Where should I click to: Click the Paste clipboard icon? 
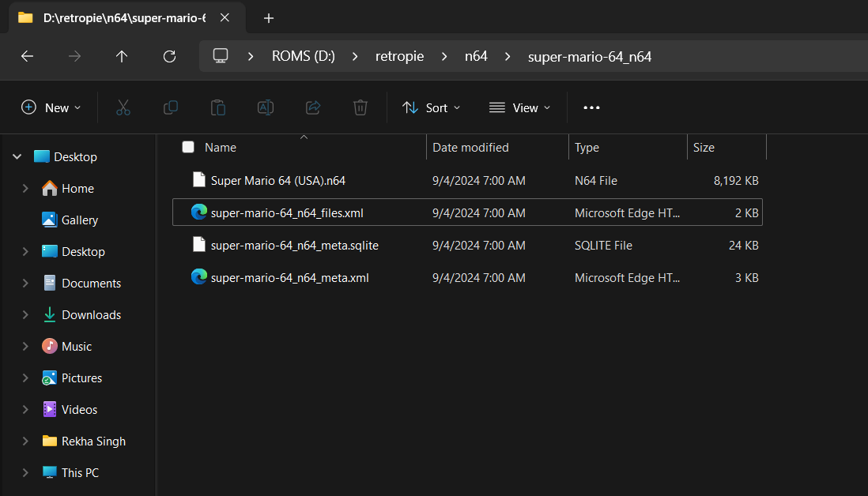coord(218,107)
